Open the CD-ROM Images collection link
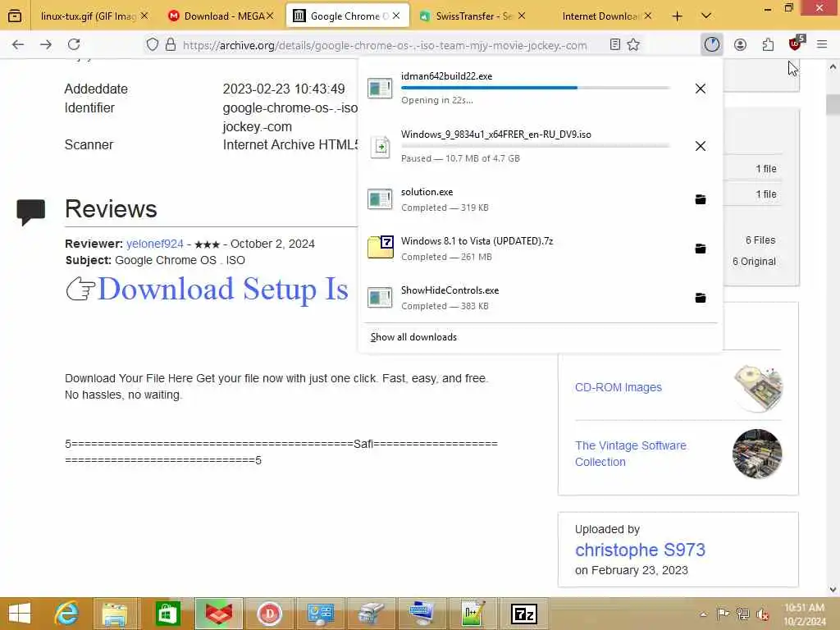Image resolution: width=840 pixels, height=630 pixels. tap(619, 387)
